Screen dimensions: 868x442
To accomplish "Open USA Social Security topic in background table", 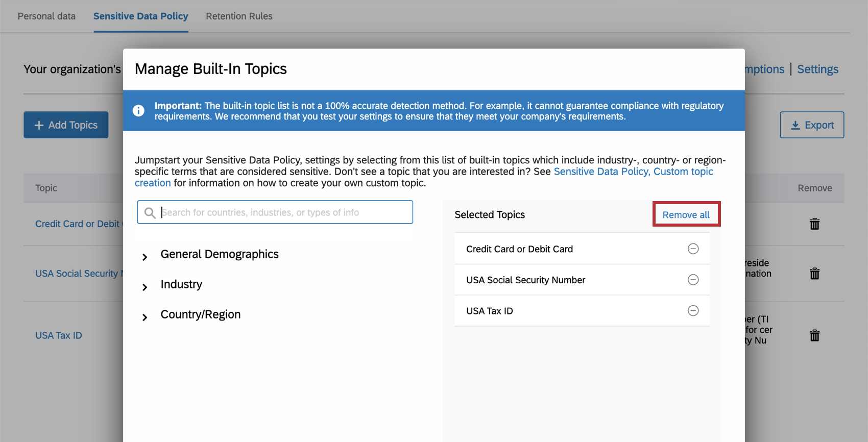I will click(79, 274).
